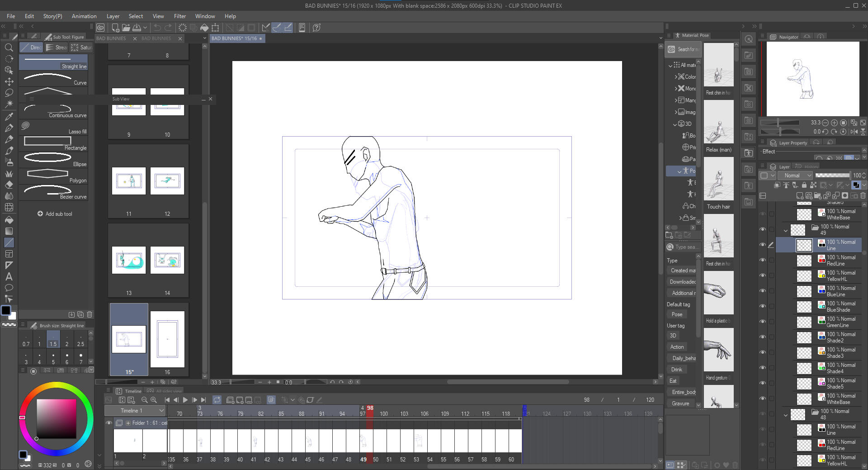Expand the 3D materials category
Screen dimensions: 868x470
[675, 123]
